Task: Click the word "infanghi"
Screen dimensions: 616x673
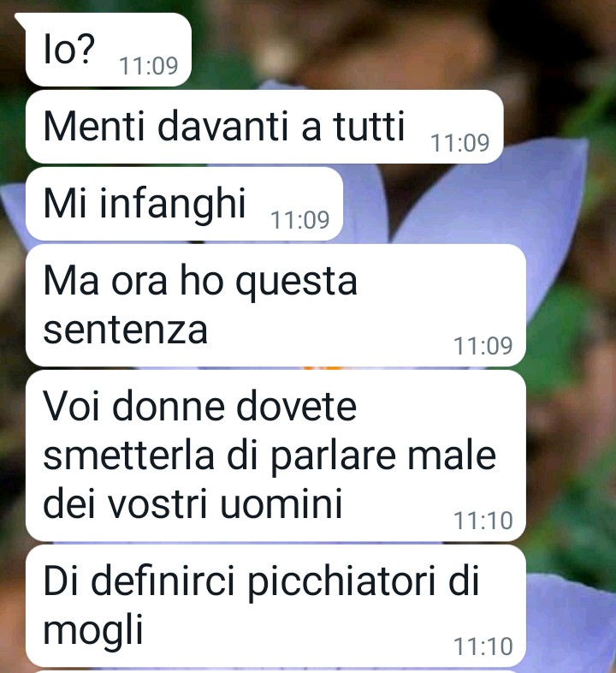Action: pyautogui.click(x=173, y=205)
